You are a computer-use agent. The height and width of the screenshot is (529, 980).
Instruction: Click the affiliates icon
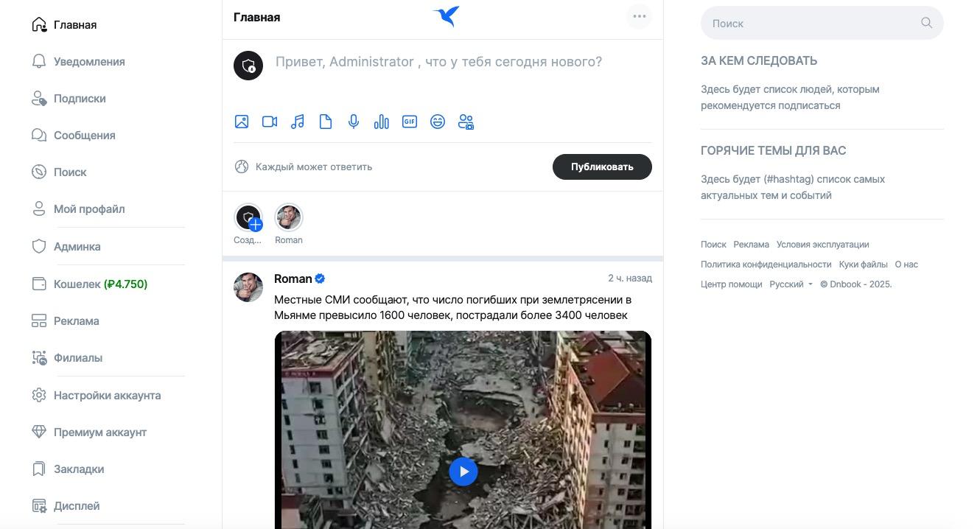39,357
